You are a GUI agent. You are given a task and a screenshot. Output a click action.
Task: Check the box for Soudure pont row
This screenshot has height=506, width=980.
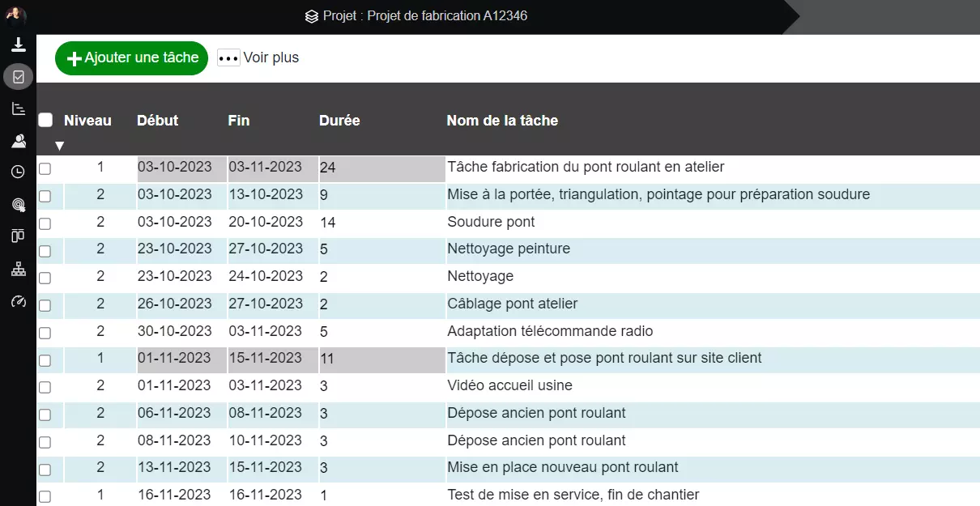click(45, 223)
